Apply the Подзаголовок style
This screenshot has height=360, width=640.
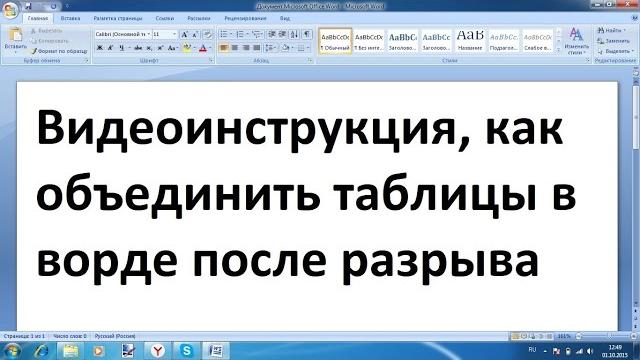pos(504,41)
